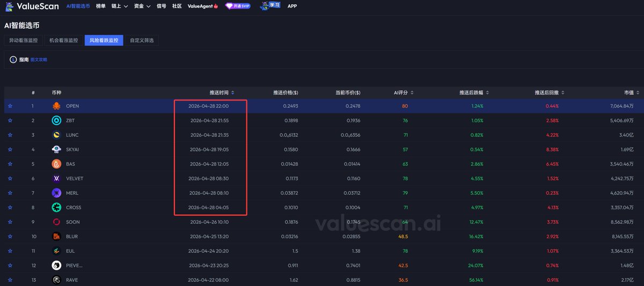This screenshot has height=286, width=644.
Task: Click the 当前币价($) column header
Action: tap(348, 92)
